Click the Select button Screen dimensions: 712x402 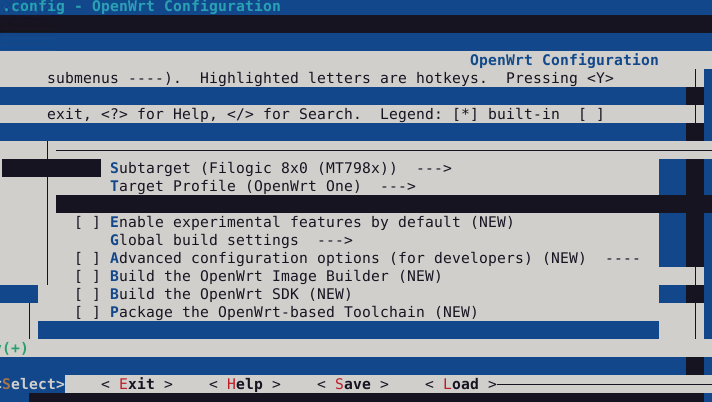(32, 384)
